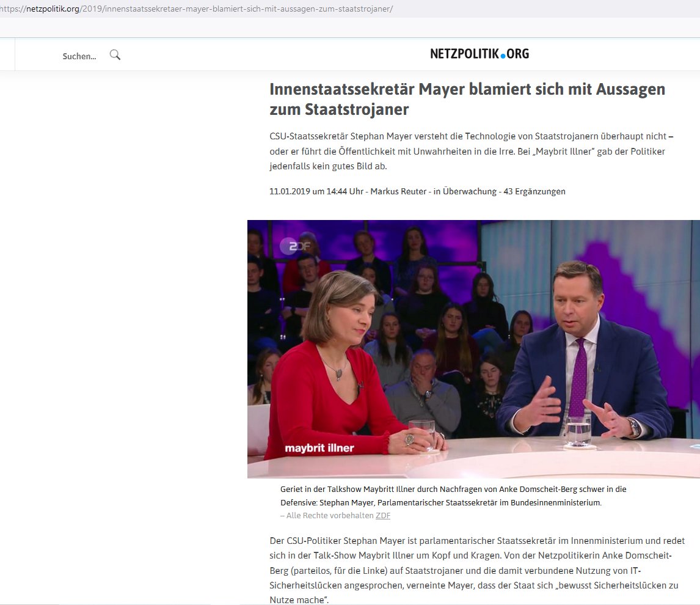
Task: Focus the Suchen... search field
Action: (79, 56)
